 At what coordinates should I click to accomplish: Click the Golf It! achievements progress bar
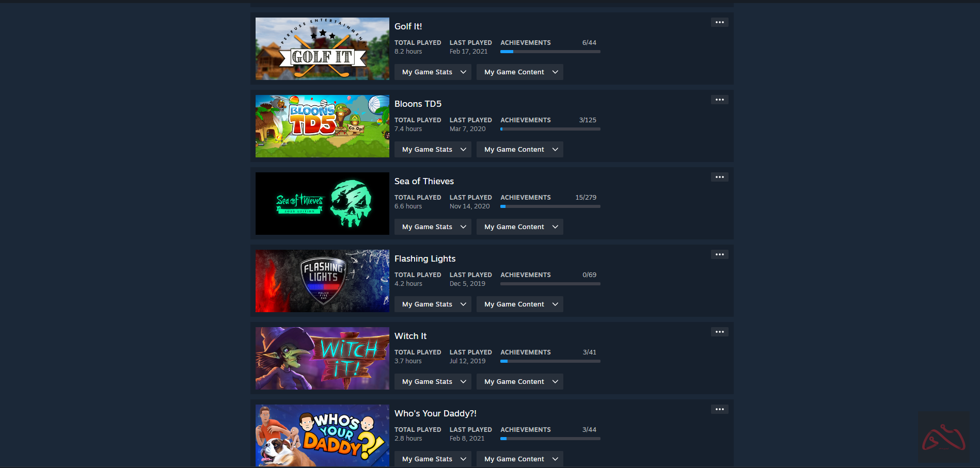tap(550, 52)
